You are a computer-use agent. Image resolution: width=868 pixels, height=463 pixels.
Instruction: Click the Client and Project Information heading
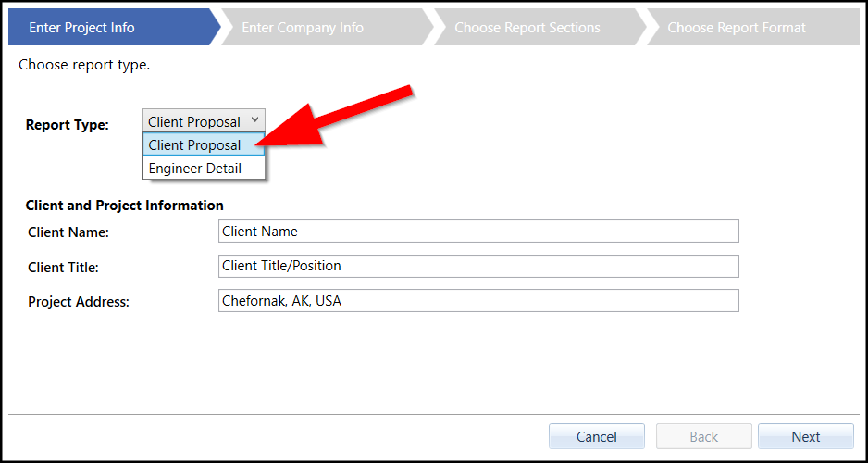point(125,206)
